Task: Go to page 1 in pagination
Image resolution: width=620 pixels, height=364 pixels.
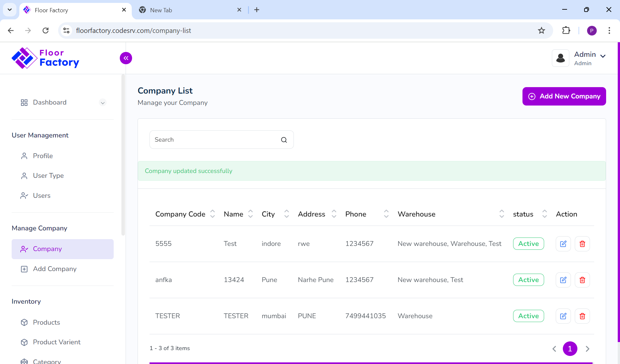Action: (x=570, y=349)
